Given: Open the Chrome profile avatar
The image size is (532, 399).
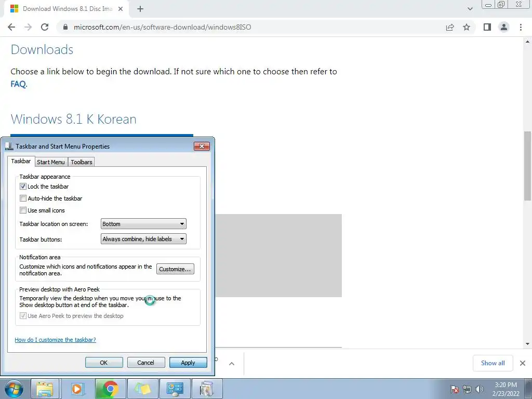Looking at the screenshot, I should click(x=504, y=27).
